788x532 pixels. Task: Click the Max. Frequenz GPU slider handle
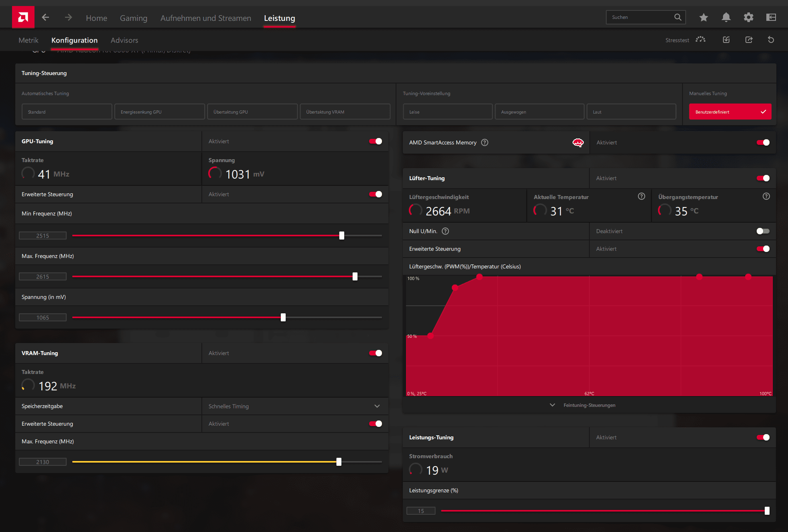[355, 276]
